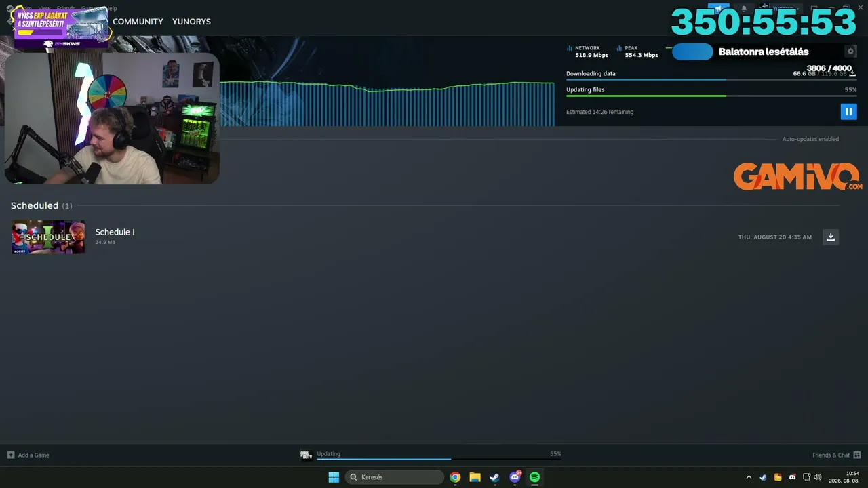This screenshot has height=488, width=868.
Task: Click the Scheduled (1) section header
Action: point(41,205)
